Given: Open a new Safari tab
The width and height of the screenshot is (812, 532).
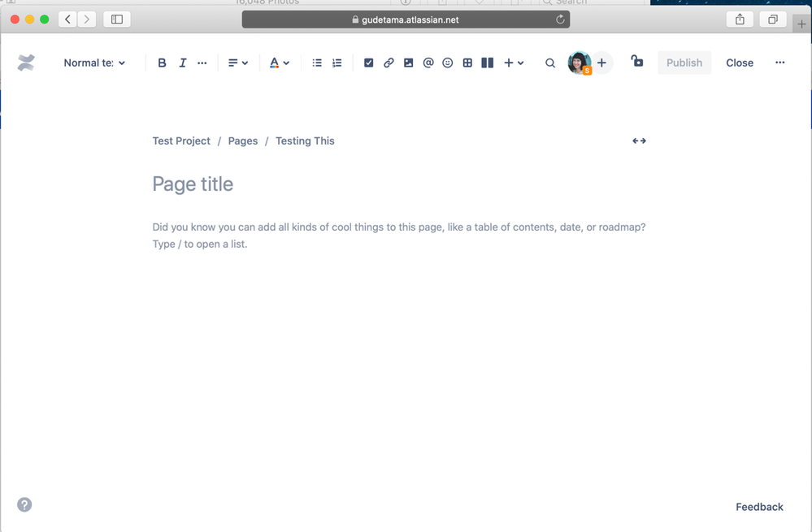Looking at the screenshot, I should pyautogui.click(x=801, y=24).
